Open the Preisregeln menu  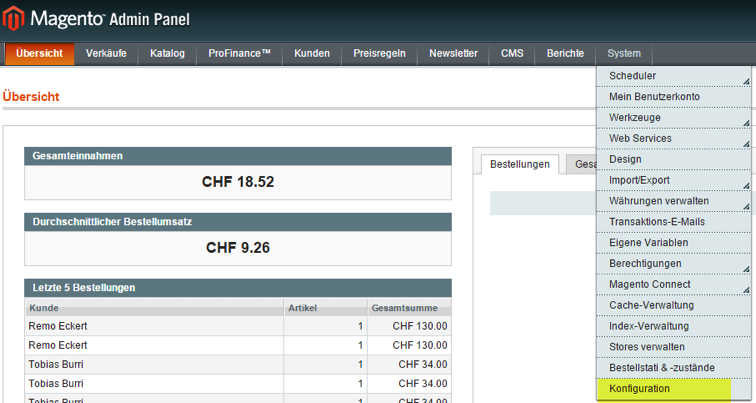point(379,54)
